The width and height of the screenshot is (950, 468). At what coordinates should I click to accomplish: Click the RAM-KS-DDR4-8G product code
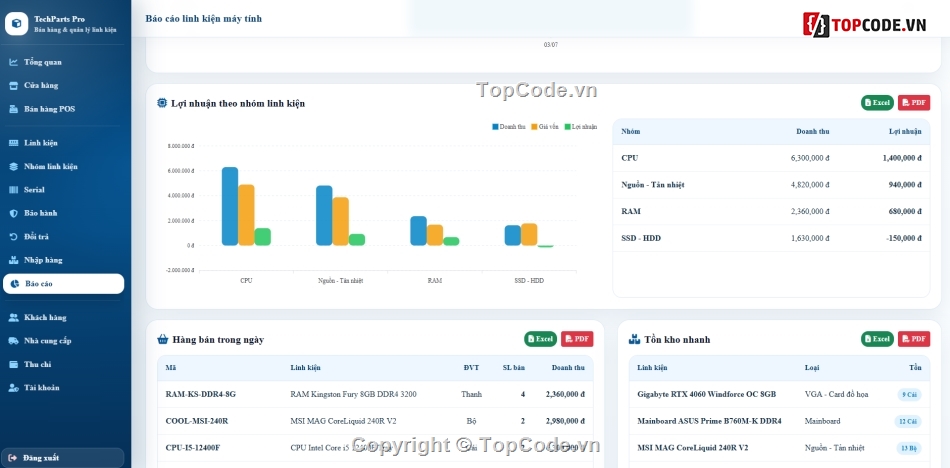pyautogui.click(x=201, y=394)
